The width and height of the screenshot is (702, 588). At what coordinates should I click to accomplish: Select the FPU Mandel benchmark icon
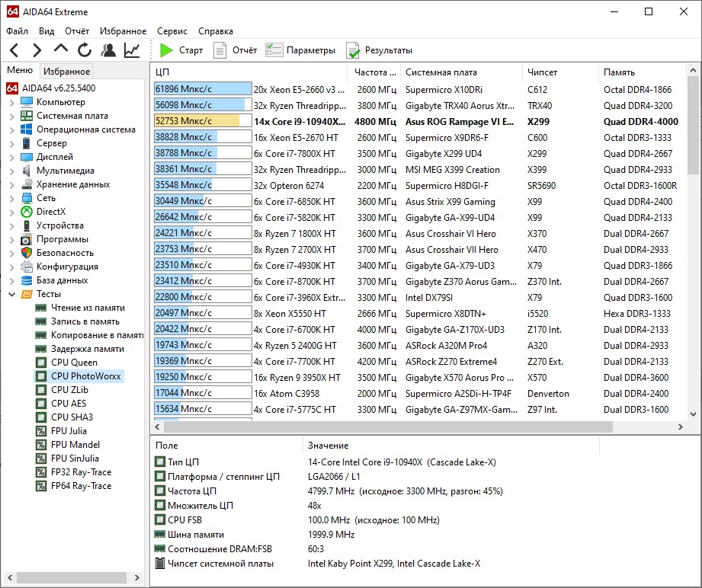40,445
